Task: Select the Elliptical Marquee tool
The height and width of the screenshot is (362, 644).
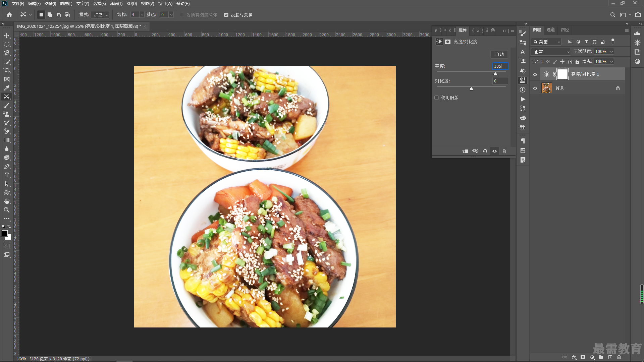Action: tap(7, 44)
